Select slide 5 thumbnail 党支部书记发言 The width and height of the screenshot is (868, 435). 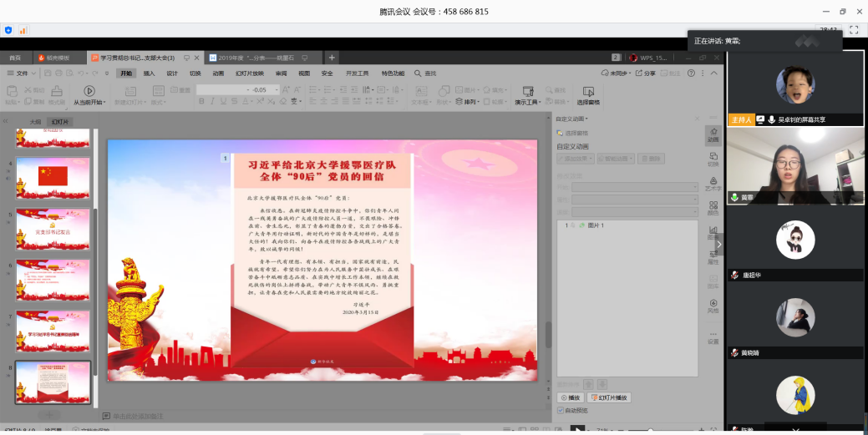(x=53, y=229)
